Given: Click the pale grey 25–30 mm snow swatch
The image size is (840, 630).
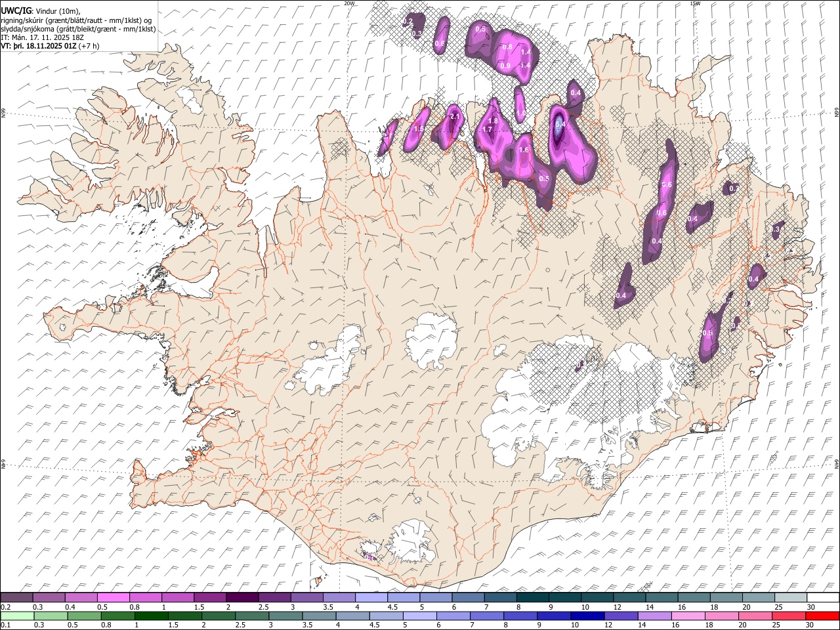Looking at the screenshot, I should click(790, 597).
